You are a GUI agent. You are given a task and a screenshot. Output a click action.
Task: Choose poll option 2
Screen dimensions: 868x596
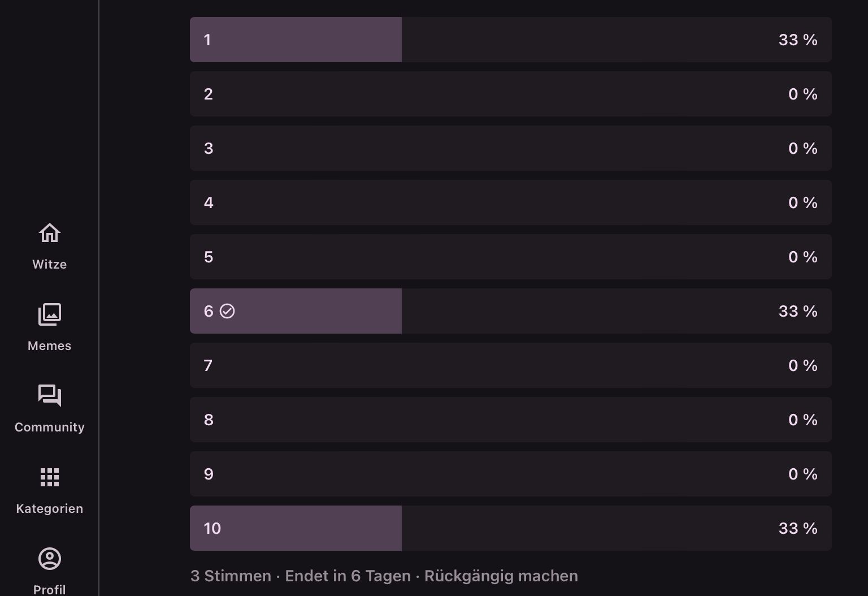510,94
